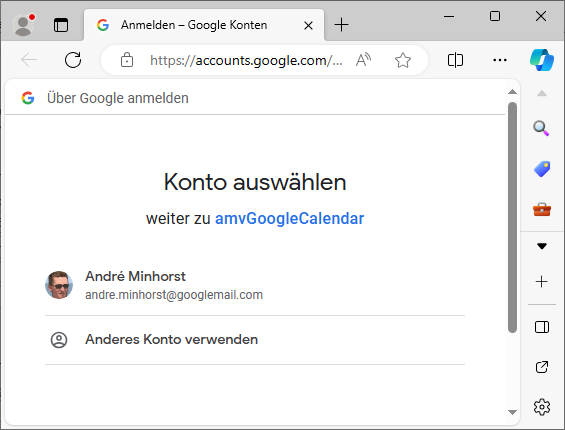Screen dimensions: 565x430
Task: Click the page scrollbar down arrow
Action: [x=512, y=412]
